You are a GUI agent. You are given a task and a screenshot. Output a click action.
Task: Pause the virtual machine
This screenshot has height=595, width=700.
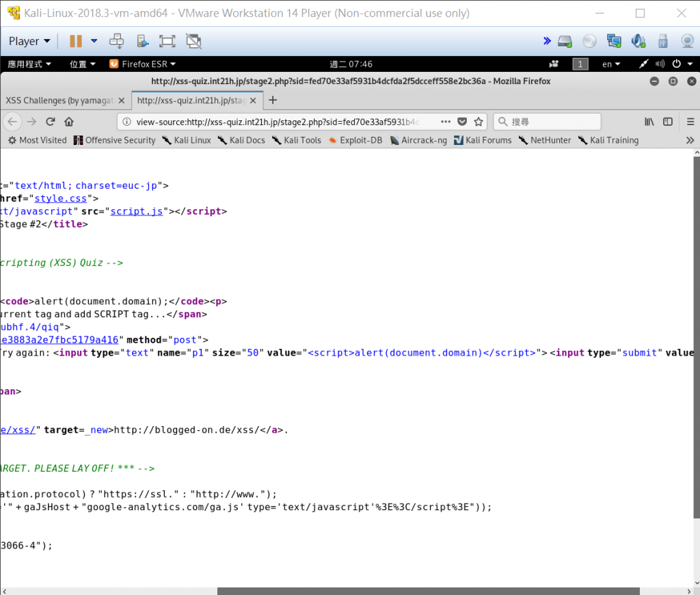(75, 41)
